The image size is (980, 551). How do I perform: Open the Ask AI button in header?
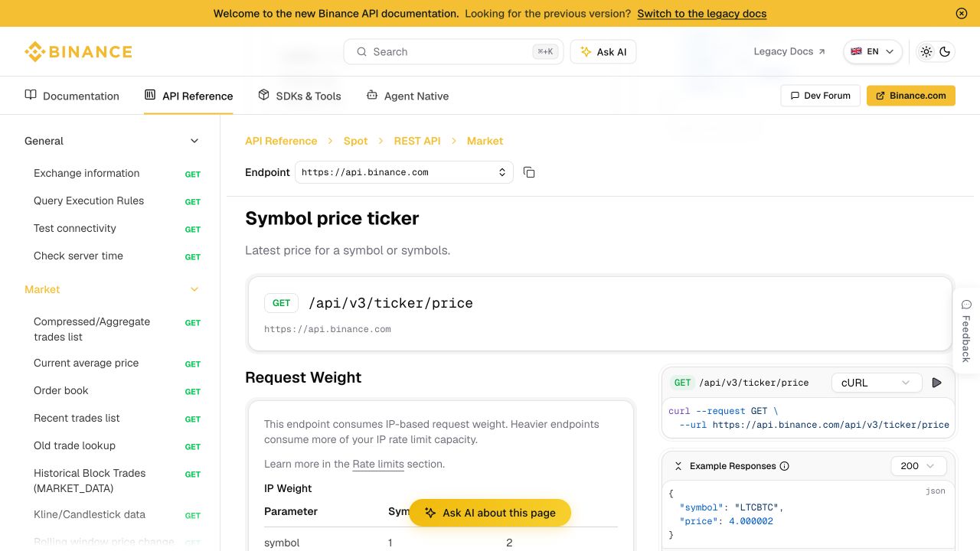coord(603,52)
